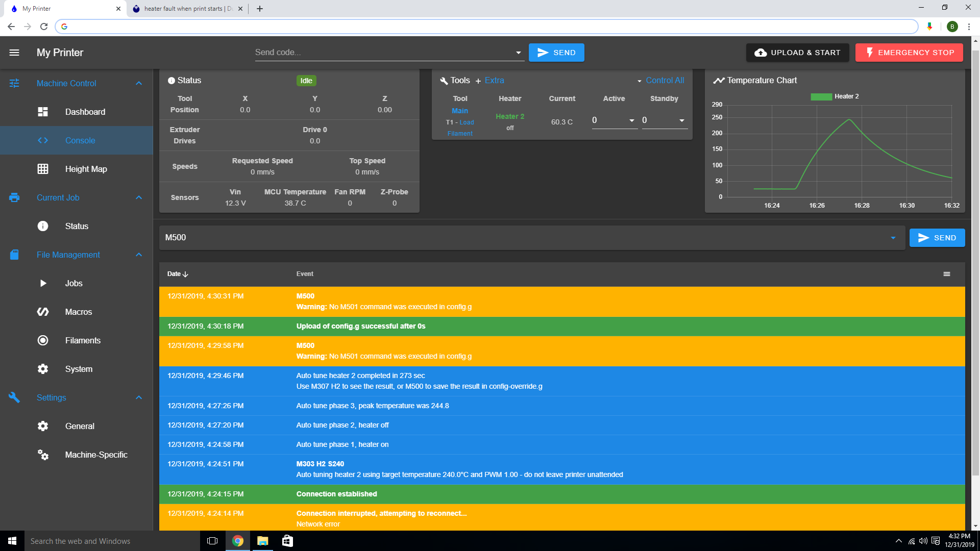
Task: Switch to the My Printer browser tab
Action: [64, 9]
